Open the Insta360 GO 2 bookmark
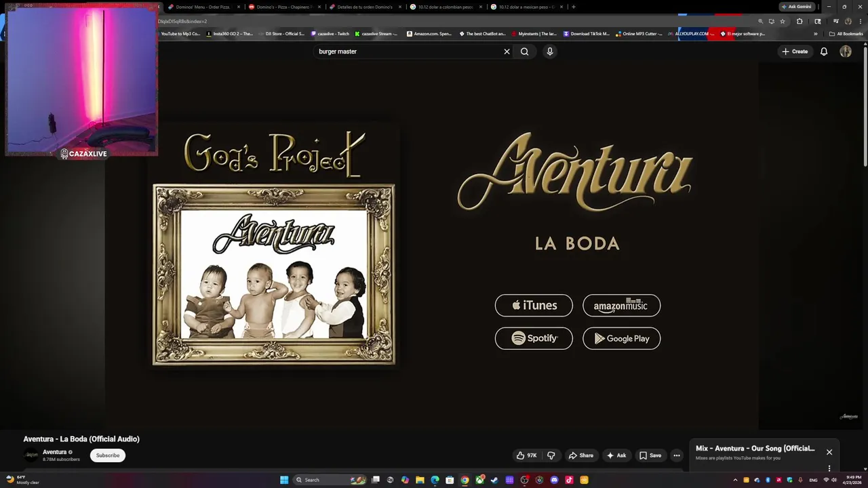The height and width of the screenshot is (488, 868). (x=229, y=34)
